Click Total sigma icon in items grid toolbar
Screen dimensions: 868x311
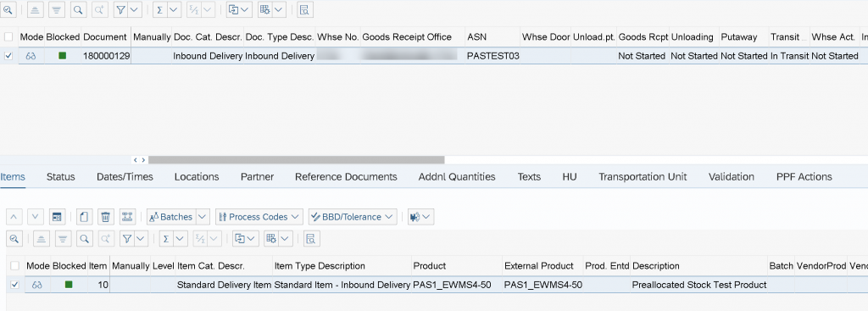[x=166, y=238]
